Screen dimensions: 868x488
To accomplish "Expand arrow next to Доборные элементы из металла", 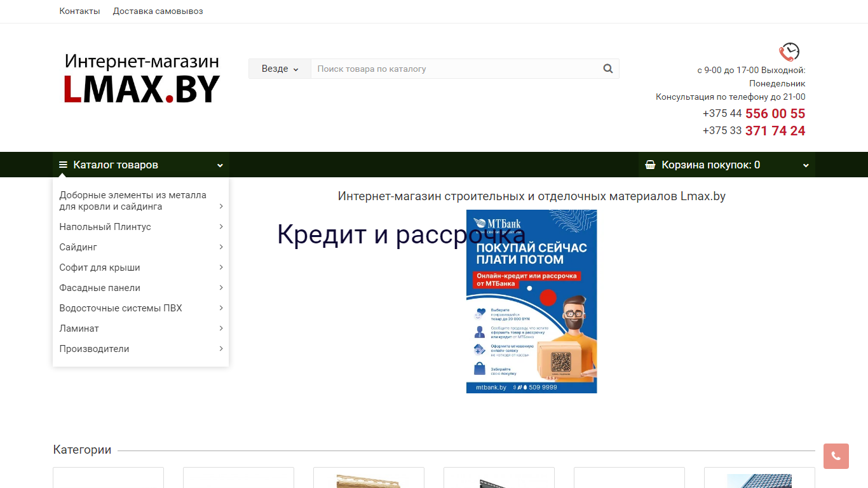I will coord(220,206).
